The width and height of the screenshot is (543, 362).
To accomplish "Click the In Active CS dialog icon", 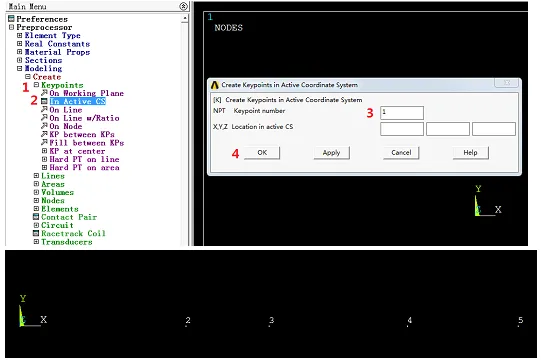I will click(x=44, y=101).
